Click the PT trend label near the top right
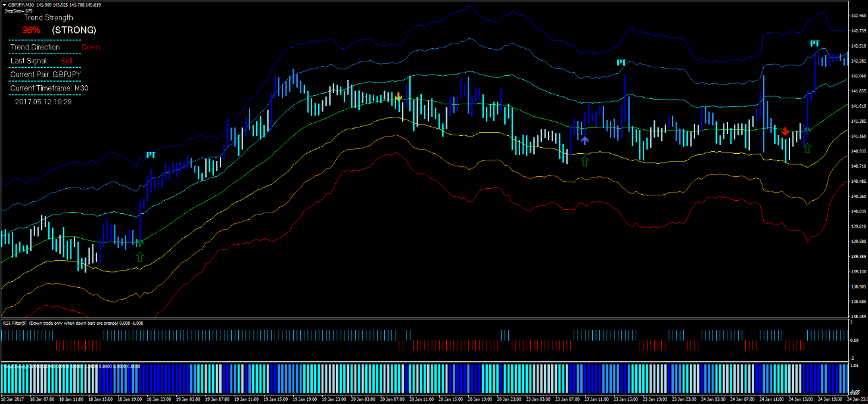Screen dimensions: 868x404 [x=620, y=63]
